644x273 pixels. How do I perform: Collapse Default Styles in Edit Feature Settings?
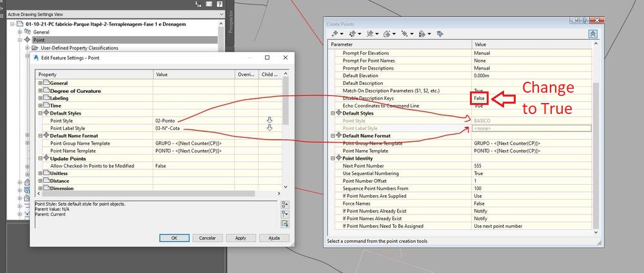tap(40, 113)
